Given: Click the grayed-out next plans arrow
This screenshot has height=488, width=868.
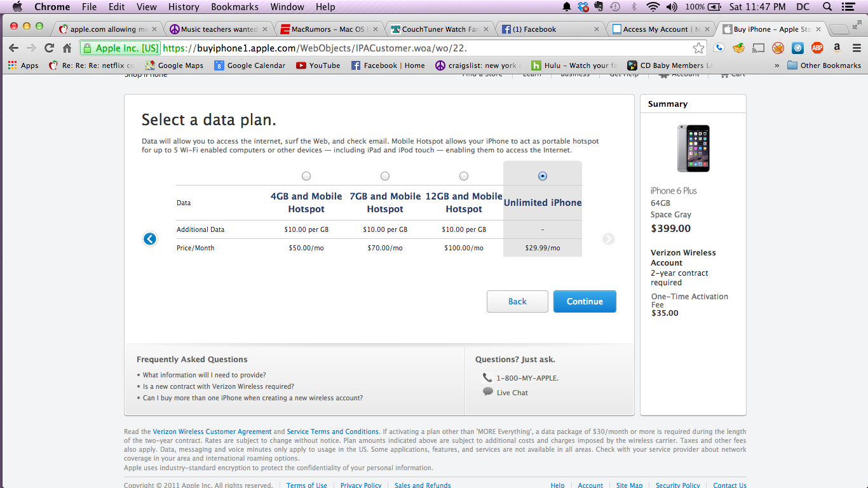Looking at the screenshot, I should point(609,239).
